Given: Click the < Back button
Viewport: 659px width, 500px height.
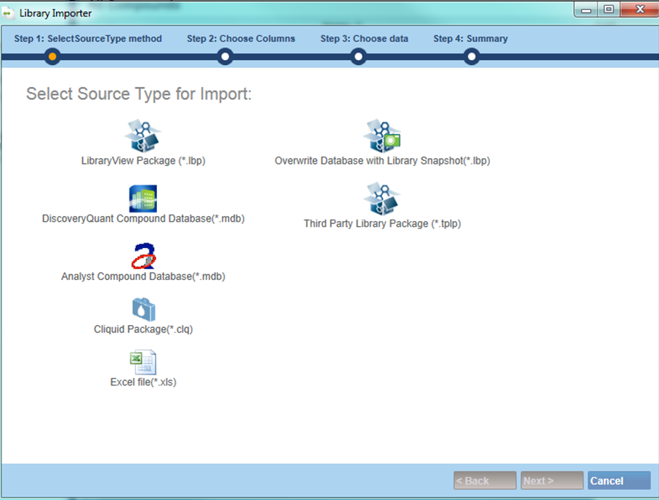Looking at the screenshot, I should [x=485, y=481].
